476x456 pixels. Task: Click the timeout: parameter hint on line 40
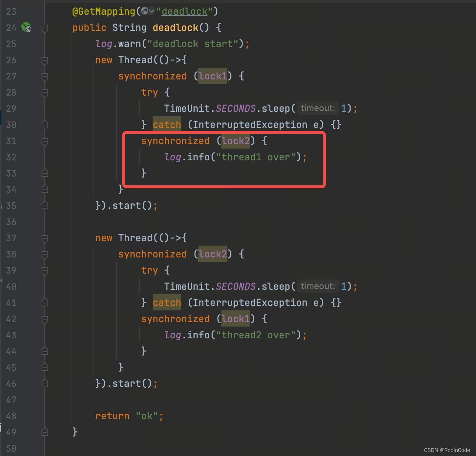318,286
